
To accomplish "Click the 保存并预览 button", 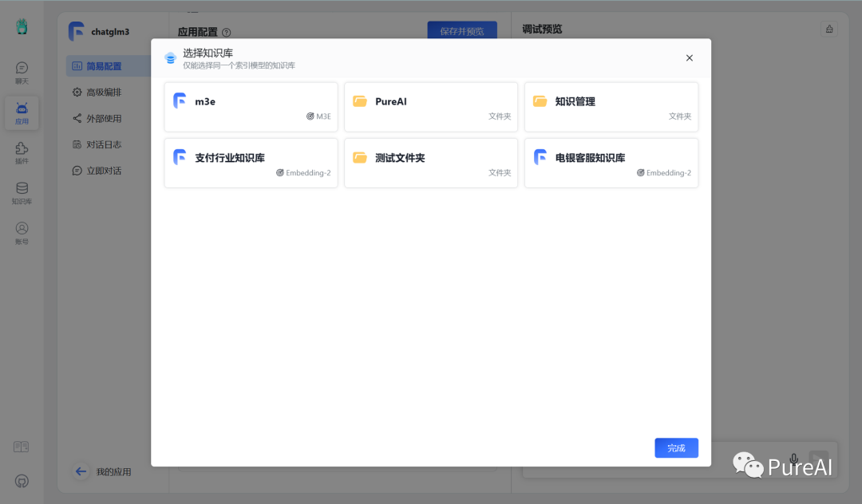I will pos(462,29).
